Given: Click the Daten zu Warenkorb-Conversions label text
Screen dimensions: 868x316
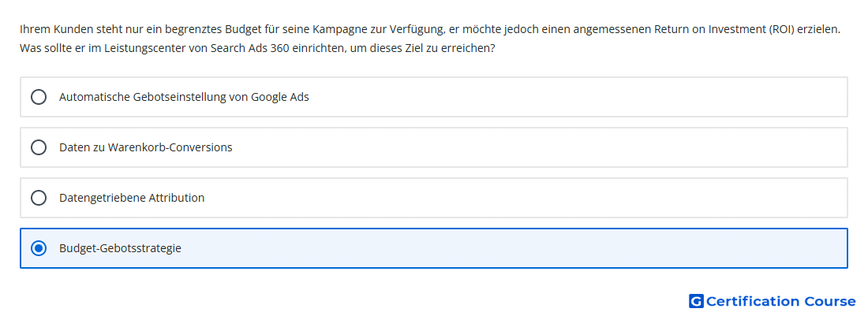Looking at the screenshot, I should [146, 147].
